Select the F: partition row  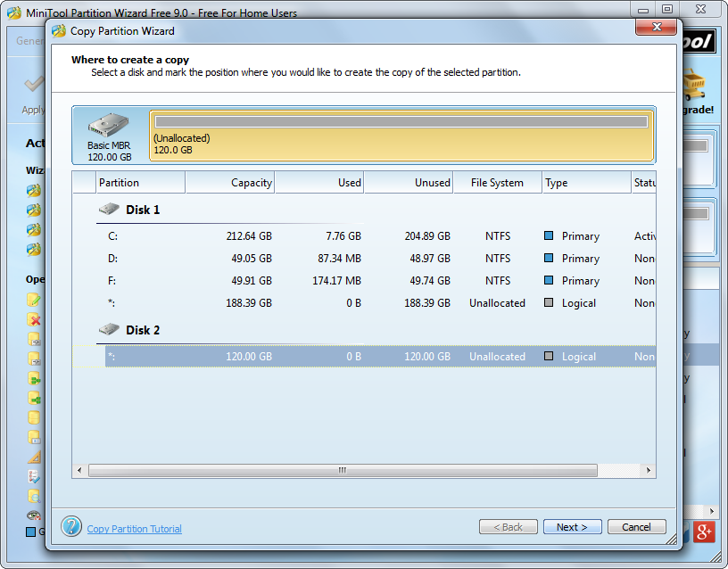point(364,280)
